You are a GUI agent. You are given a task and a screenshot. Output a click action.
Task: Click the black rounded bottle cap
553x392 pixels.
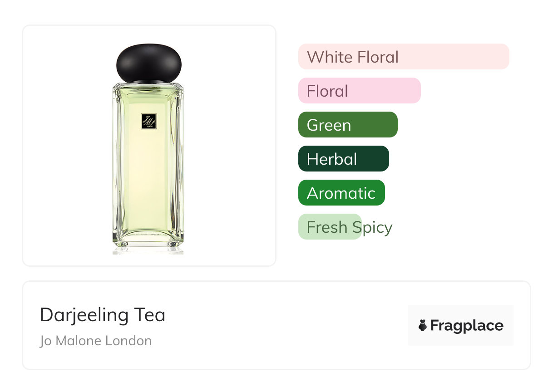(x=148, y=62)
